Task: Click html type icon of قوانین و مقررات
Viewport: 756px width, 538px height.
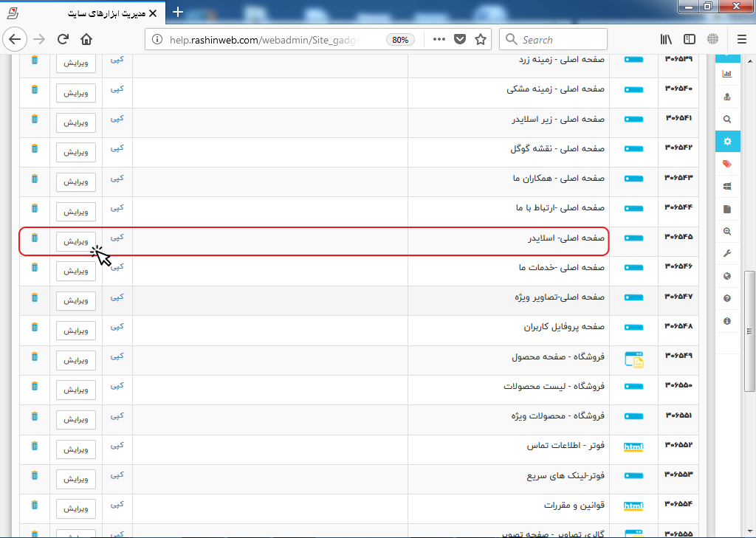Action: click(633, 506)
